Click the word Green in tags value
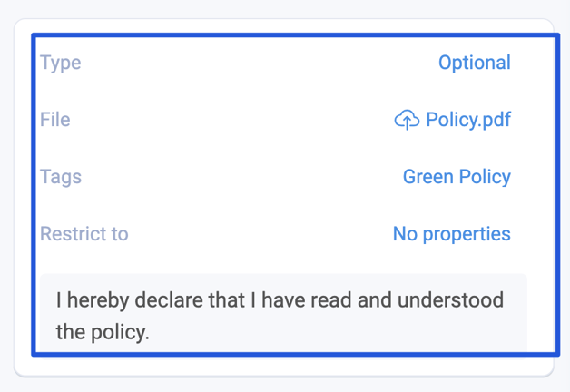The image size is (570, 392). (428, 177)
